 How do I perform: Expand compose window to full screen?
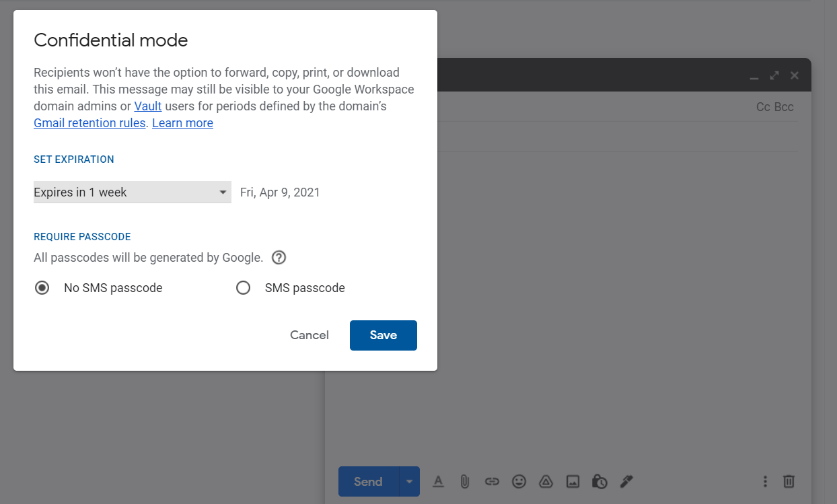point(774,75)
